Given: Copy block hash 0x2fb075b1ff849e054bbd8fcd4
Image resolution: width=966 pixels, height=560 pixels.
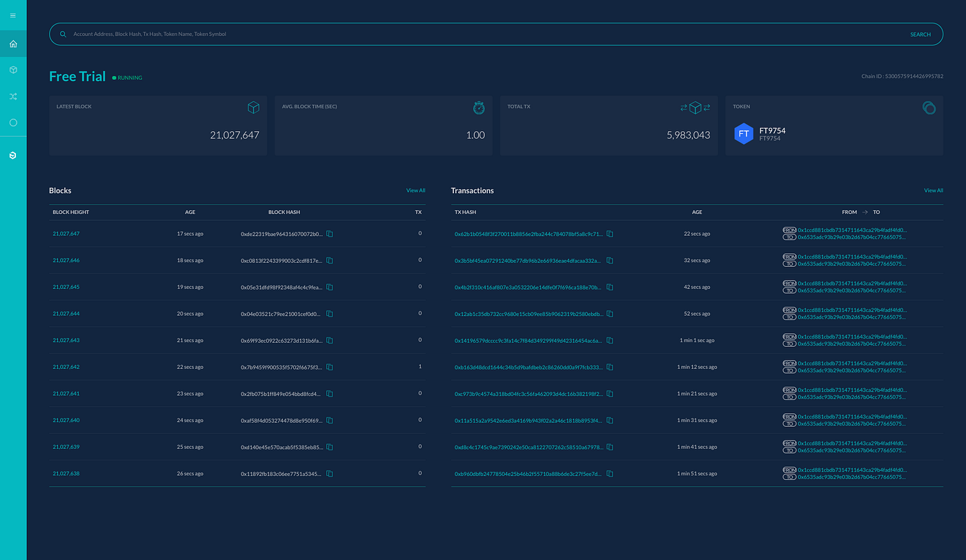Looking at the screenshot, I should point(330,394).
